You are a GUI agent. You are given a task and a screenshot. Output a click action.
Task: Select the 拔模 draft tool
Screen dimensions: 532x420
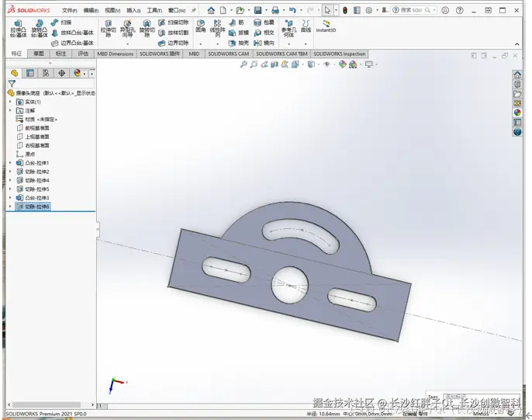coord(239,33)
